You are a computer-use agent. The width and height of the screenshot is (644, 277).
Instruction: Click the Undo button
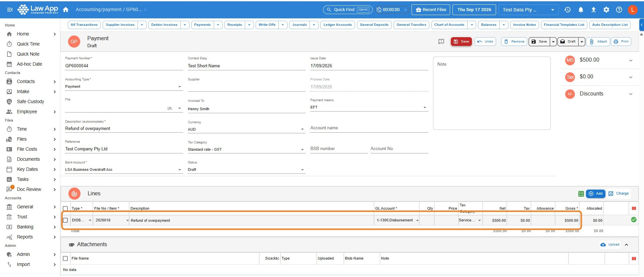point(485,42)
